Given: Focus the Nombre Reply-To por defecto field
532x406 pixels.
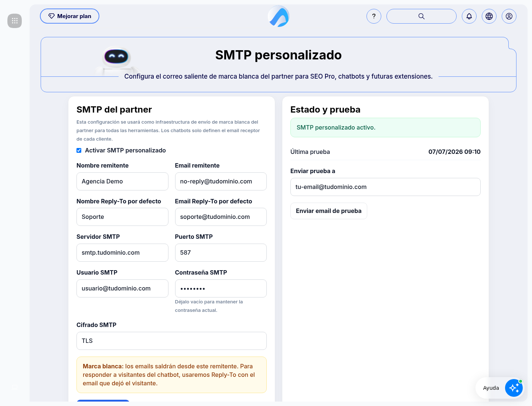Looking at the screenshot, I should tap(122, 217).
